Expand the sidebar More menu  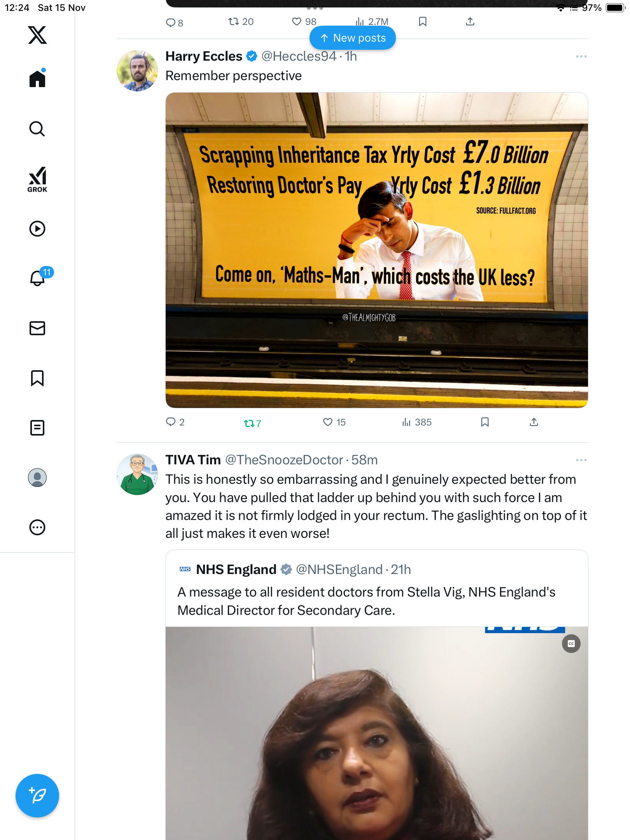[37, 527]
